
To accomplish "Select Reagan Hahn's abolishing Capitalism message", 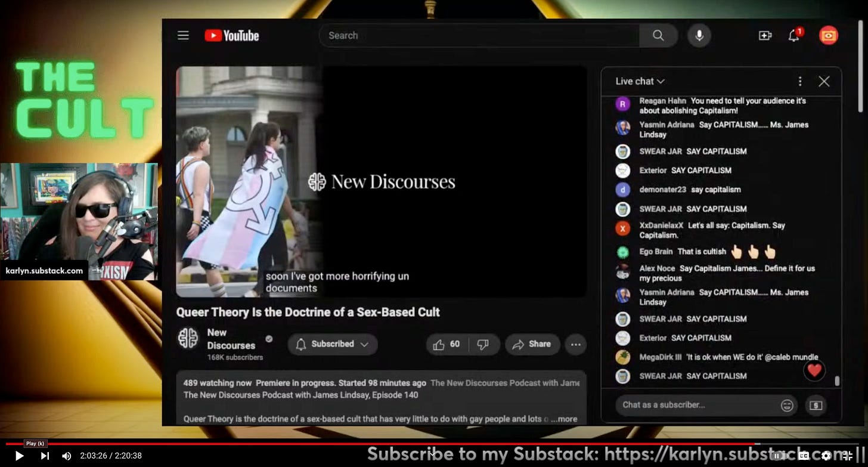I will tap(723, 106).
